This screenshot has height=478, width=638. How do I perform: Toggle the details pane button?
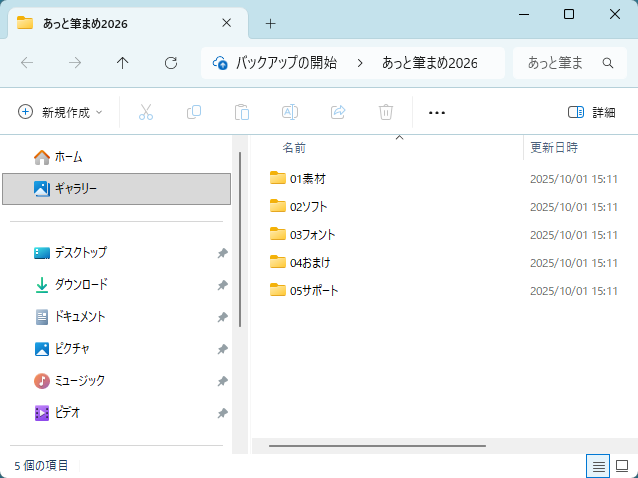pos(591,113)
